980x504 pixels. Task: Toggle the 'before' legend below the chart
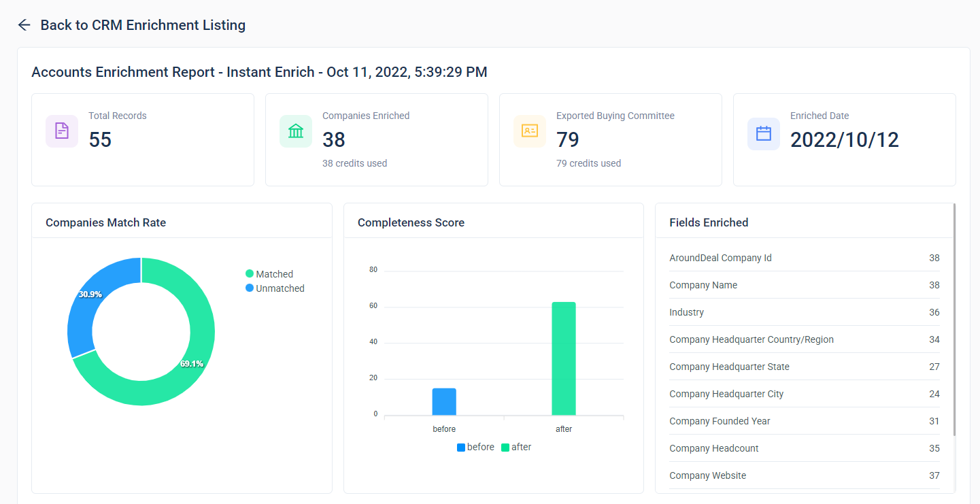pyautogui.click(x=475, y=448)
